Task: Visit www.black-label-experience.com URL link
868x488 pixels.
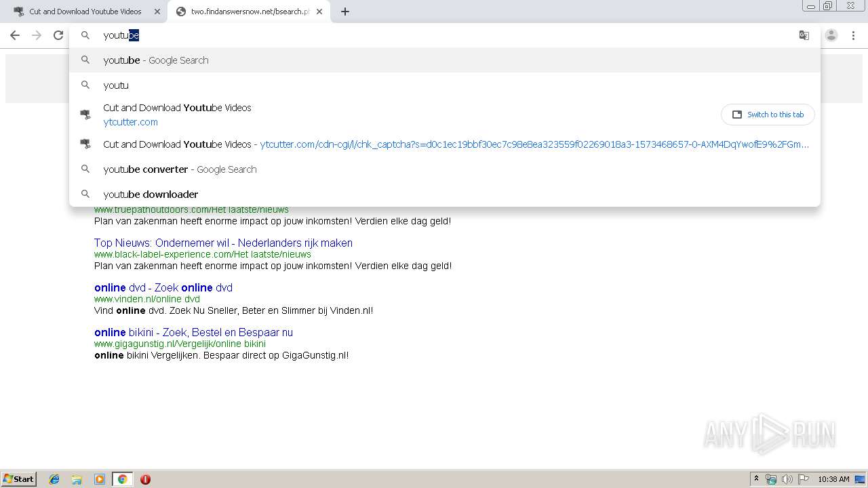Action: (202, 254)
